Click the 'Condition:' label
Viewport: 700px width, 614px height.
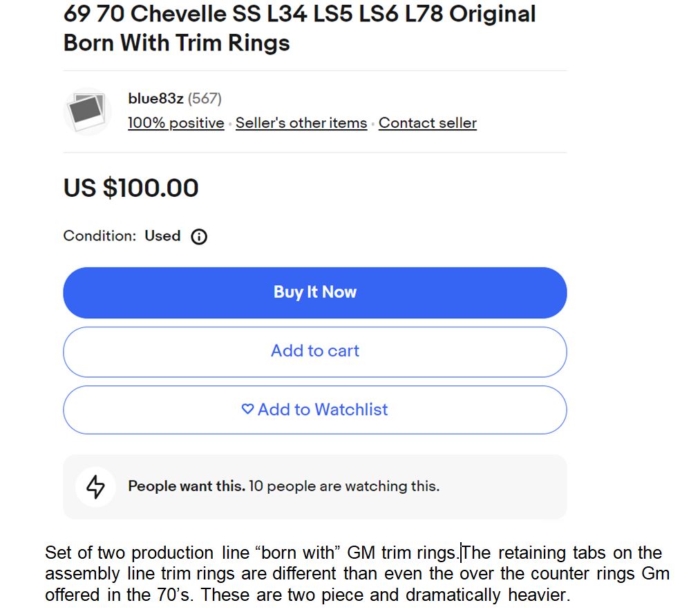pyautogui.click(x=100, y=236)
